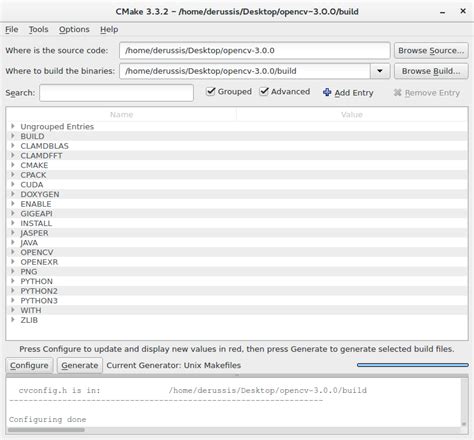Focus the Search input field
The width and height of the screenshot is (474, 440).
pos(116,93)
